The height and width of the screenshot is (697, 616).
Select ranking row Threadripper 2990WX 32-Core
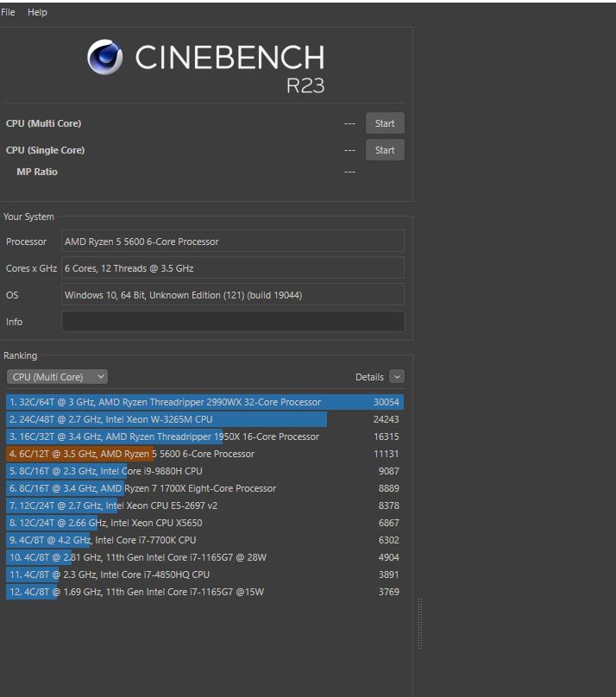point(204,402)
